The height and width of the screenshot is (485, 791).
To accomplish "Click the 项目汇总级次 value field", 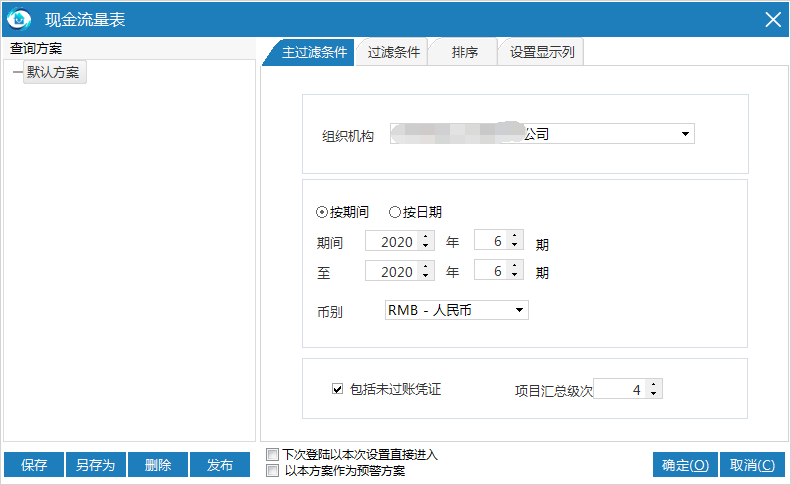I will coord(619,389).
